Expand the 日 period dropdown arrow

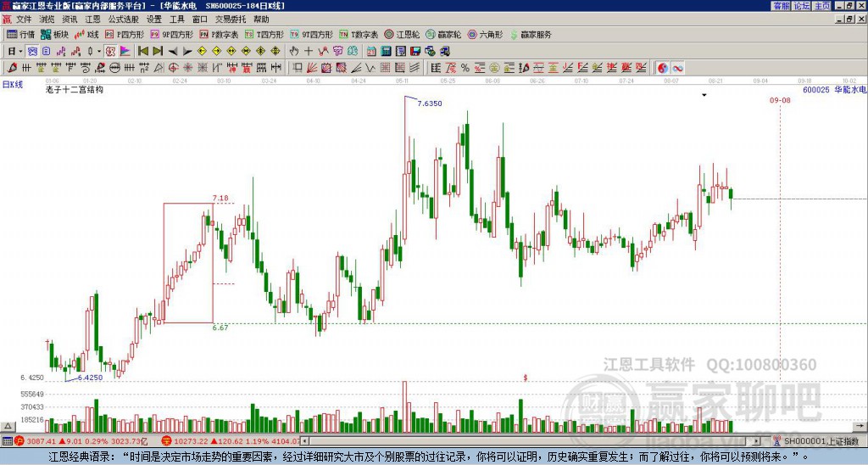click(20, 51)
